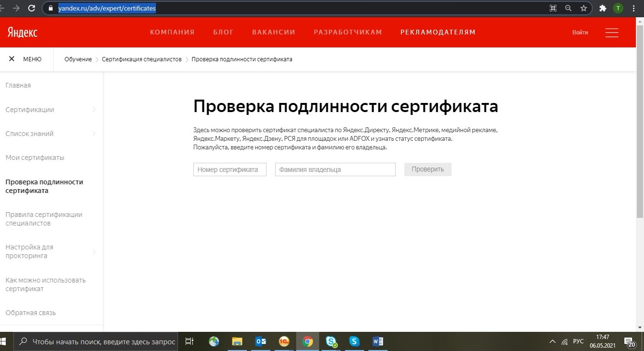Image resolution: width=644 pixels, height=351 pixels.
Task: Click Войти login link
Action: [x=580, y=33]
